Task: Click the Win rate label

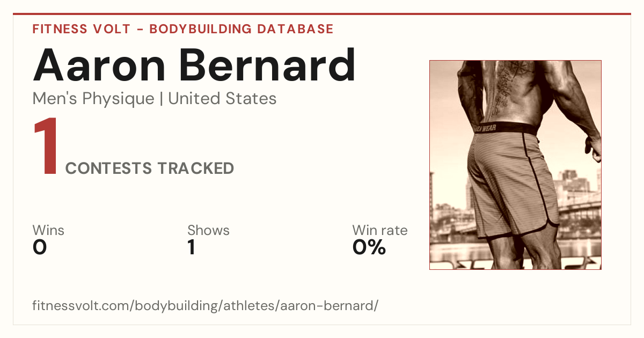Action: (x=380, y=230)
